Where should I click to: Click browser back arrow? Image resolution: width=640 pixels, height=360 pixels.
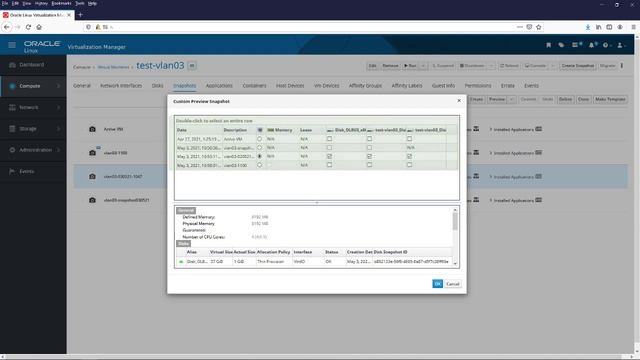point(7,27)
